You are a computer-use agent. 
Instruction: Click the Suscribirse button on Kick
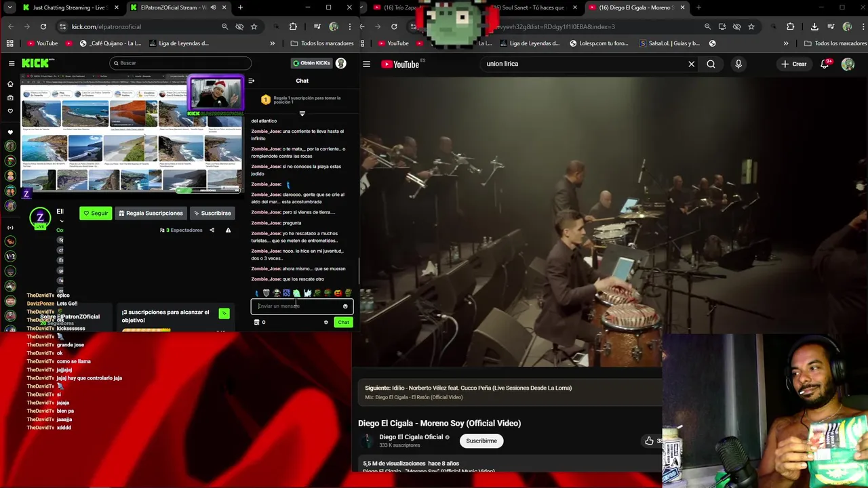(x=212, y=213)
